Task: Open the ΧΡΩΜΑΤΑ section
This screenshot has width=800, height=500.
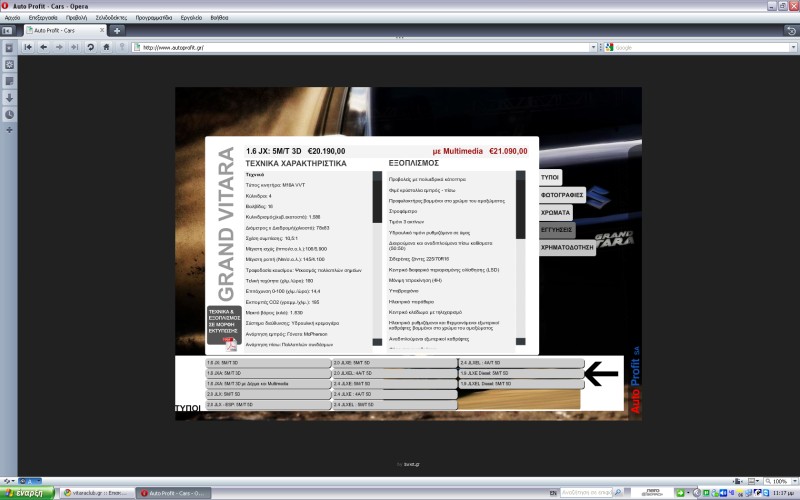Action: (x=556, y=212)
